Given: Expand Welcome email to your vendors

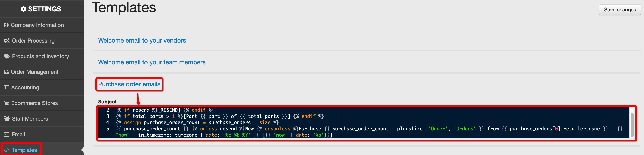Looking at the screenshot, I should 142,40.
